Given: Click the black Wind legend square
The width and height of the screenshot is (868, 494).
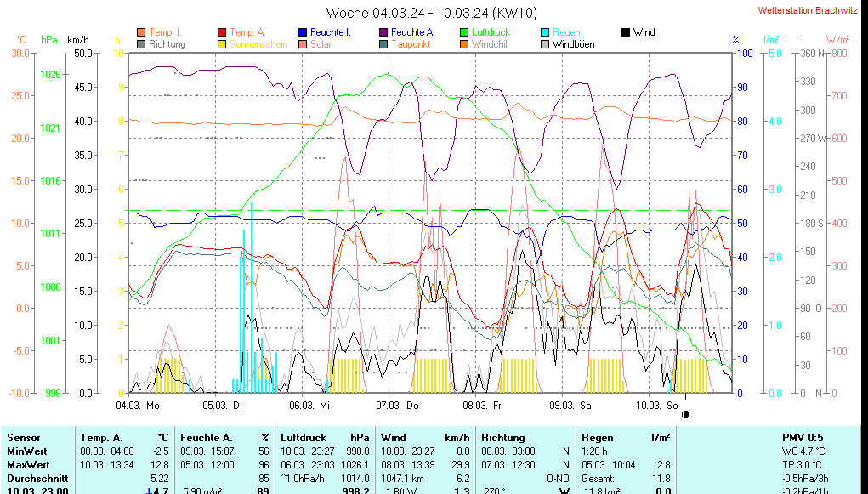Looking at the screenshot, I should (626, 32).
